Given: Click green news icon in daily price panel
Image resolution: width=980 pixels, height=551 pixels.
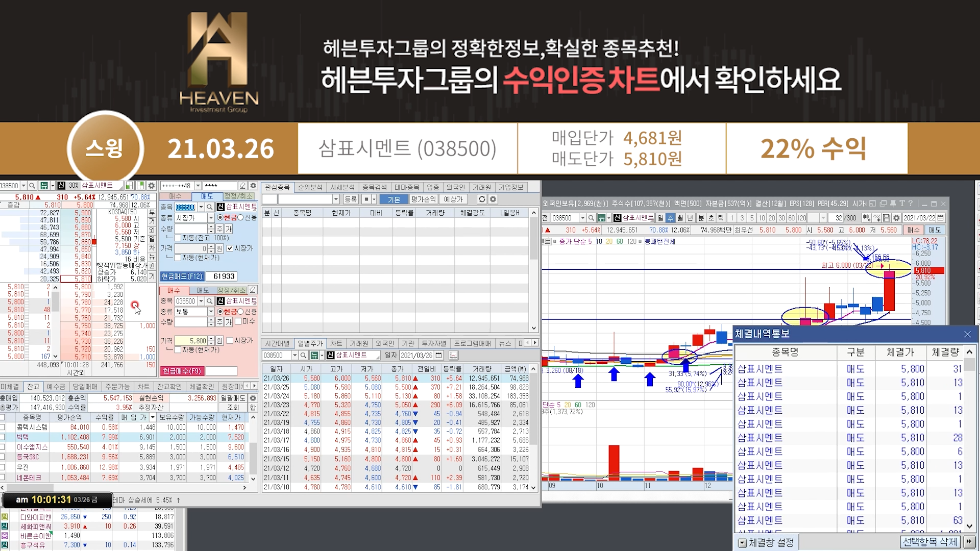Looking at the screenshot, I should point(314,355).
